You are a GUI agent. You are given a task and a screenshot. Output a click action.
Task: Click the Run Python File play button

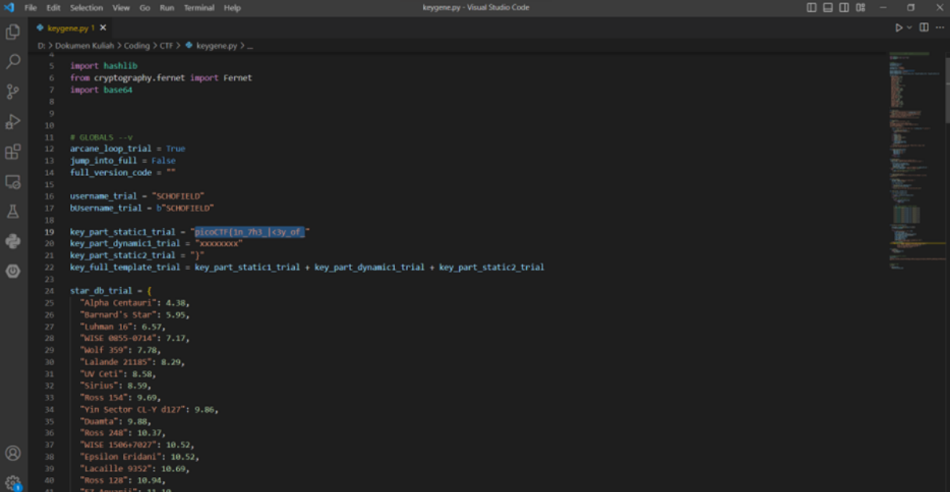point(899,28)
